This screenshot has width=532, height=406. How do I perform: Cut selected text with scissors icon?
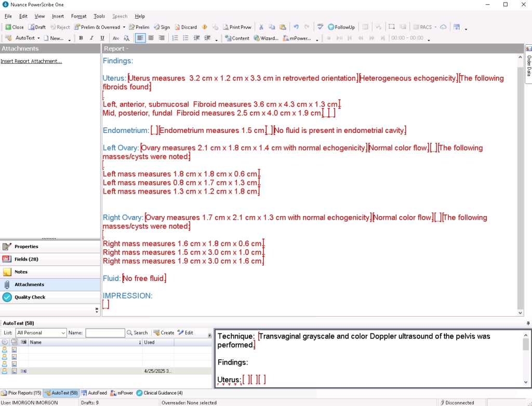pyautogui.click(x=261, y=27)
